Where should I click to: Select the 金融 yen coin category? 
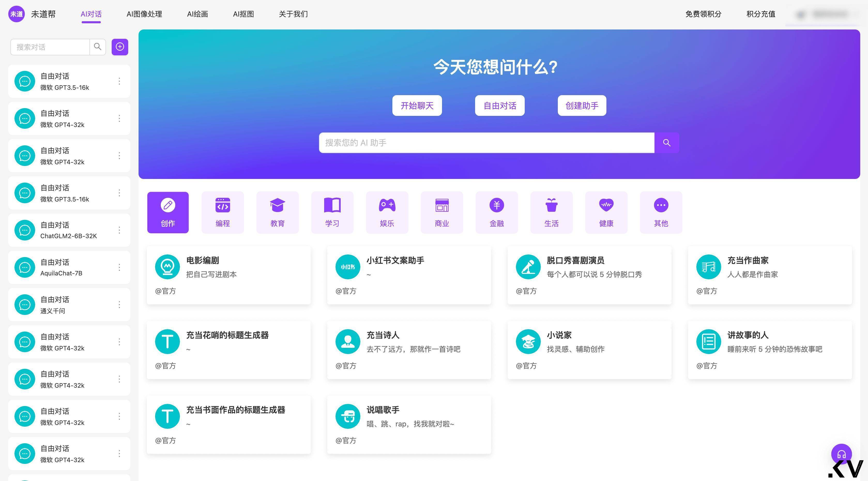497,212
